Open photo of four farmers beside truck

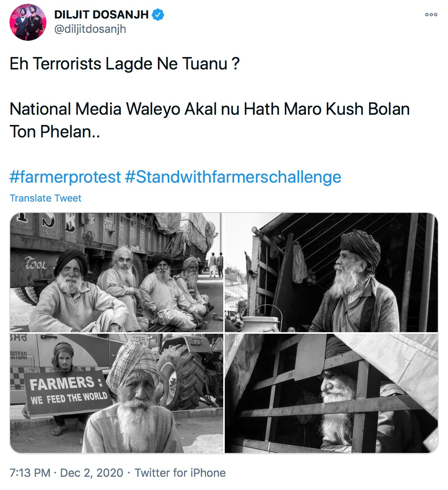coord(116,273)
